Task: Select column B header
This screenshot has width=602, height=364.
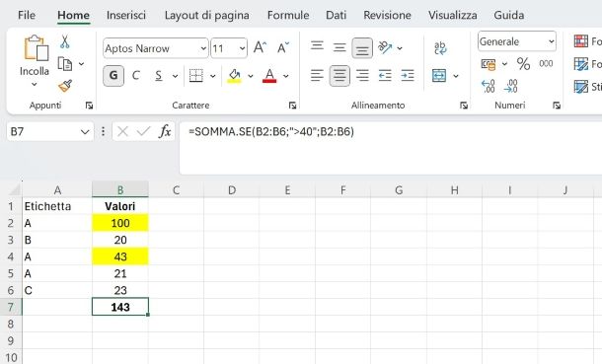Action: [x=120, y=189]
